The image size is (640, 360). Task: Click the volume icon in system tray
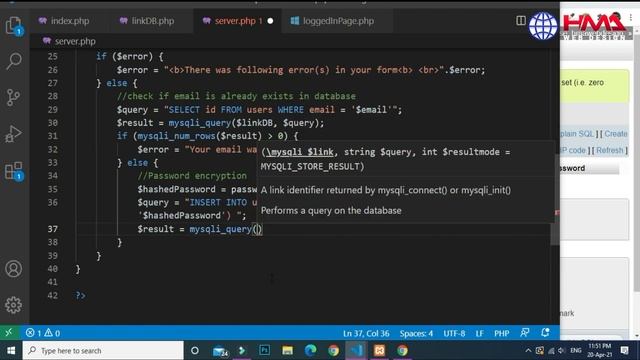(x=562, y=350)
